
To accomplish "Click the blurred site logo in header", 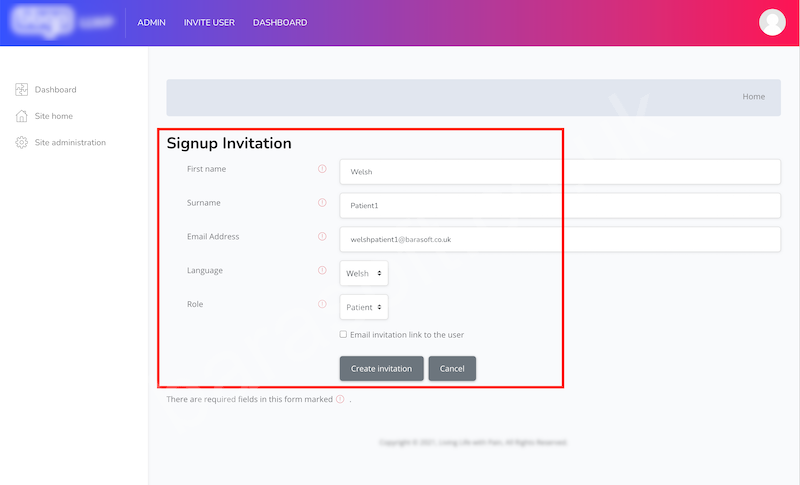I will 62,22.
